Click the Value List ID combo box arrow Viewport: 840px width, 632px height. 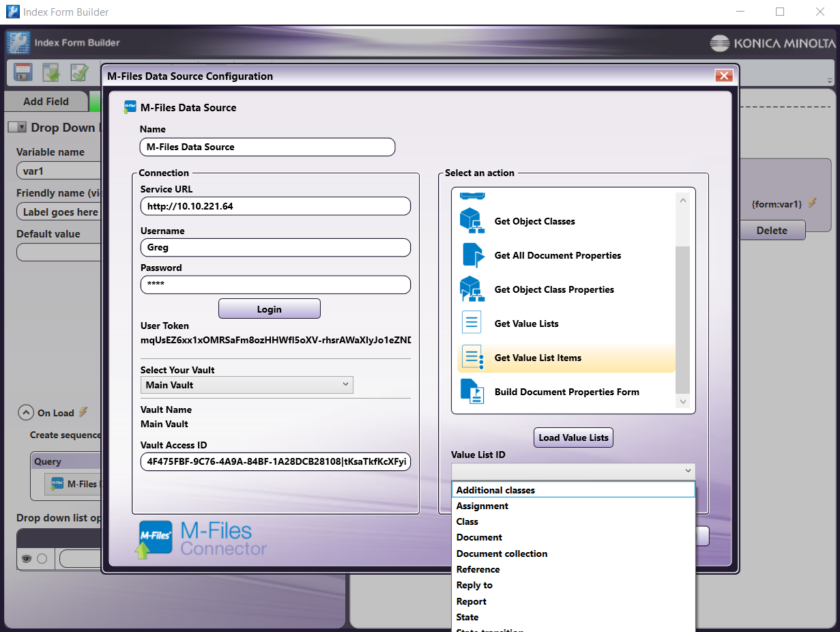click(x=687, y=471)
